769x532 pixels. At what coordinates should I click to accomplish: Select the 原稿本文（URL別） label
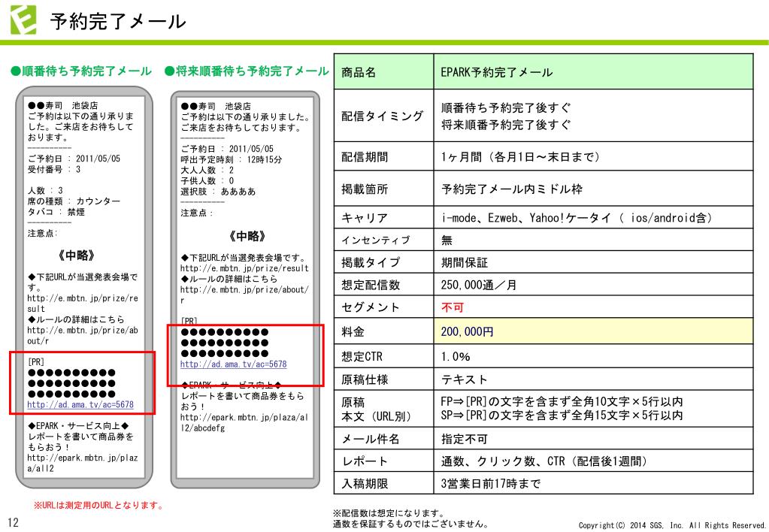[376, 409]
